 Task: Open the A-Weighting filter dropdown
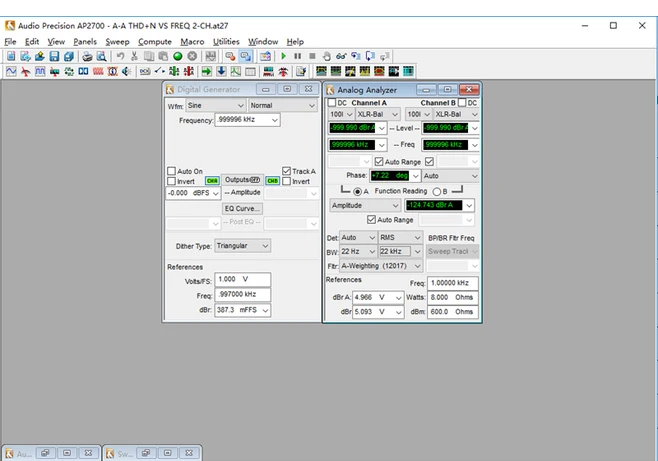pyautogui.click(x=381, y=266)
